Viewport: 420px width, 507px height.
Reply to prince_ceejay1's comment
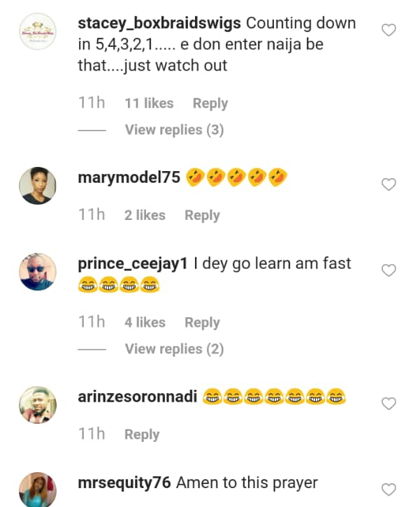(202, 323)
